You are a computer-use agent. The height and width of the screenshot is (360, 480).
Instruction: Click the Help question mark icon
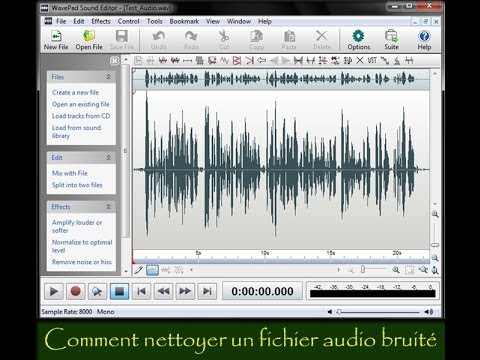(x=424, y=36)
